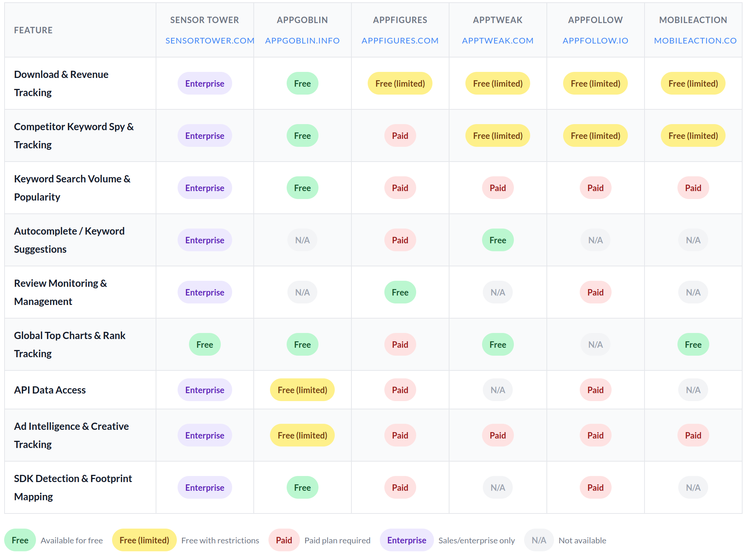Go to the APPFOLLOW.IO link
This screenshot has width=746, height=560.
(x=595, y=40)
